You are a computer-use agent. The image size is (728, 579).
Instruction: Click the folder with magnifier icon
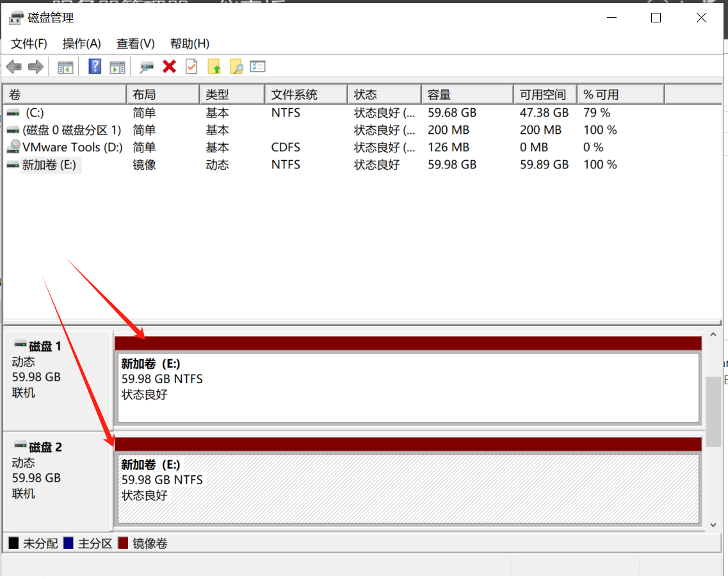236,67
